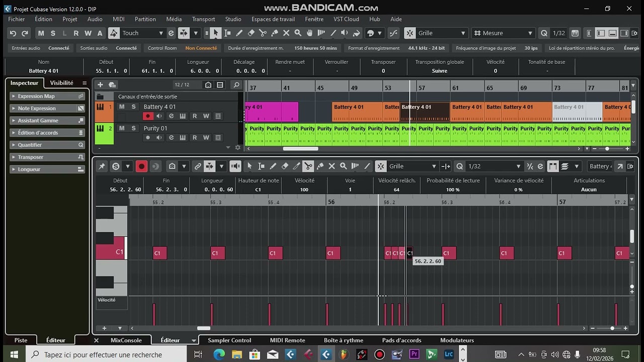This screenshot has height=362, width=644.
Task: Toggle Acoustic Feedback speaker in key editor
Action: point(235,166)
